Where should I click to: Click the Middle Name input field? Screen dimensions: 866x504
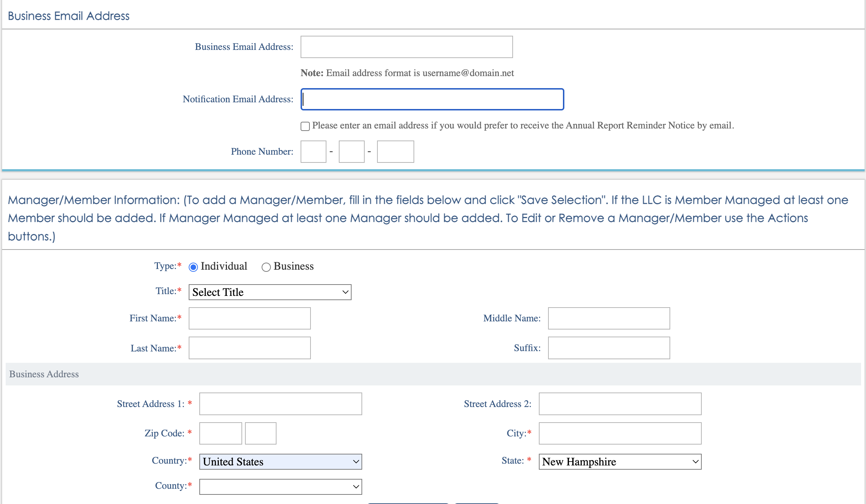coord(609,318)
